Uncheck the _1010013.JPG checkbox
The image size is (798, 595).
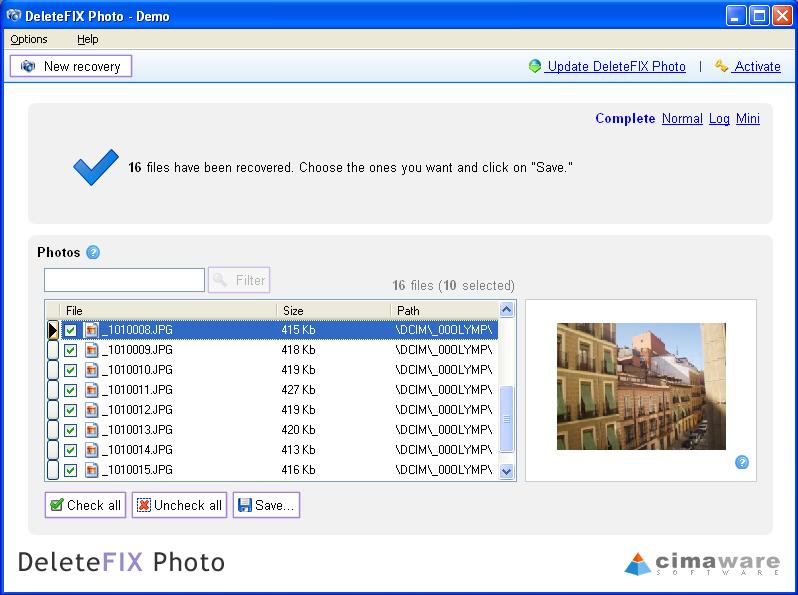[x=71, y=430]
